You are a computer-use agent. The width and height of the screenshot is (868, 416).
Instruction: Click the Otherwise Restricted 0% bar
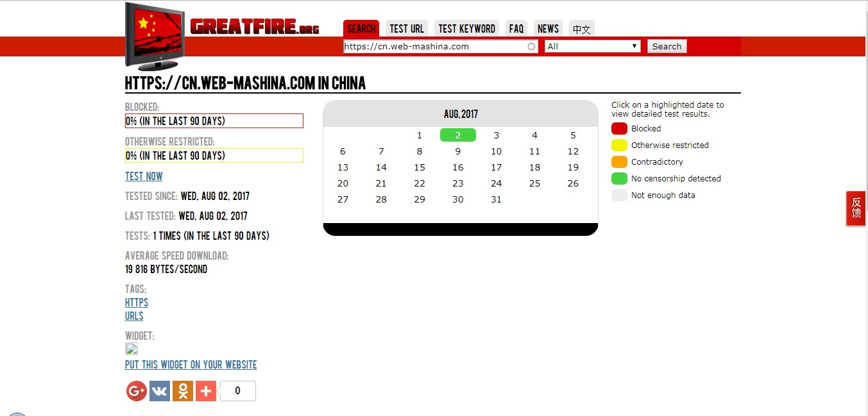point(214,156)
